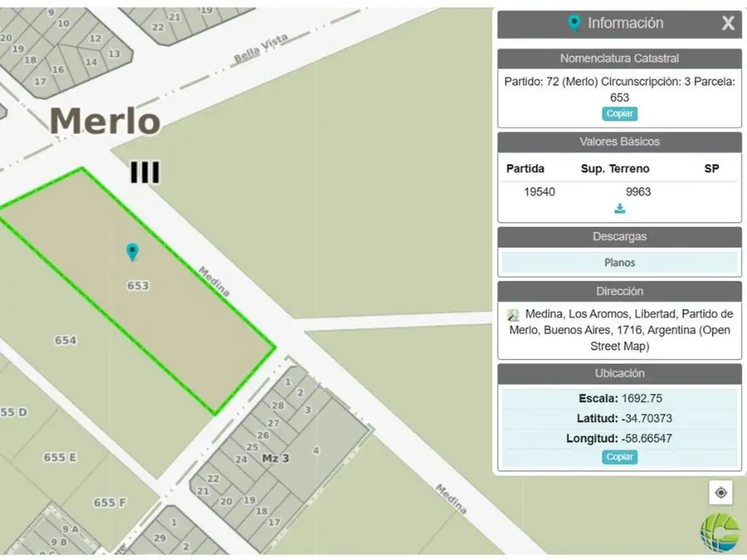Screen dimensions: 747x560
Task: Copy the Ubicación coordinates
Action: 619,457
